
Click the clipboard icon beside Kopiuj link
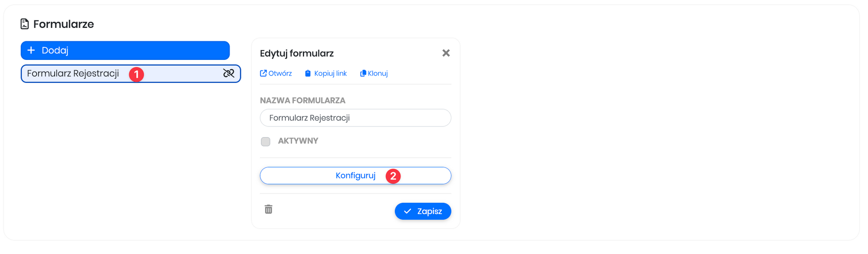[x=308, y=73]
